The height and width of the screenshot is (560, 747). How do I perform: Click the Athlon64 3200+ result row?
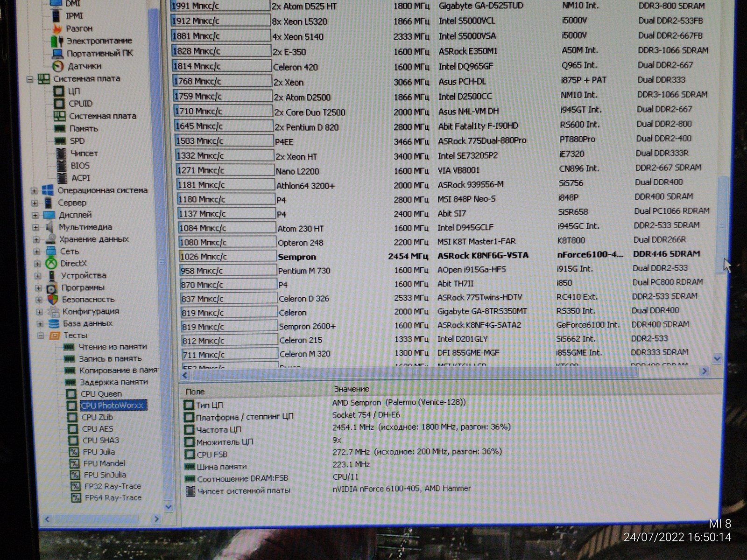(439, 185)
